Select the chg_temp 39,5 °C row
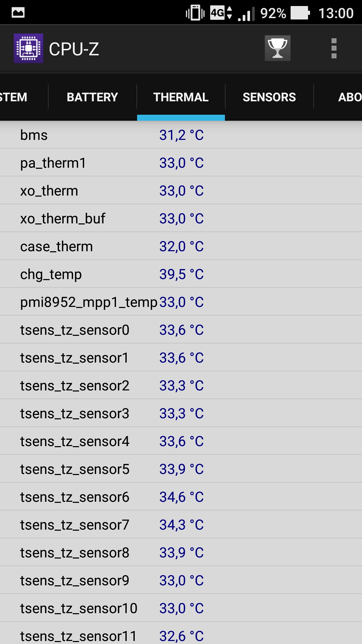The image size is (362, 644). [181, 274]
